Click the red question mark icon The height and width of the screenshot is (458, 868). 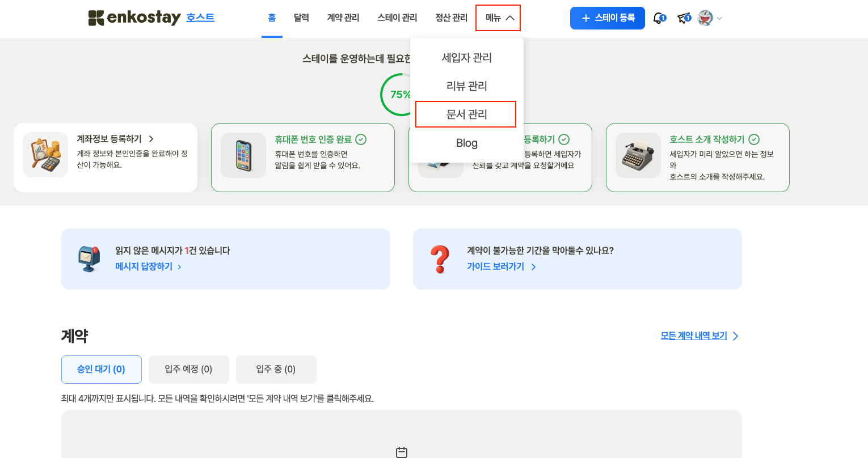point(440,259)
